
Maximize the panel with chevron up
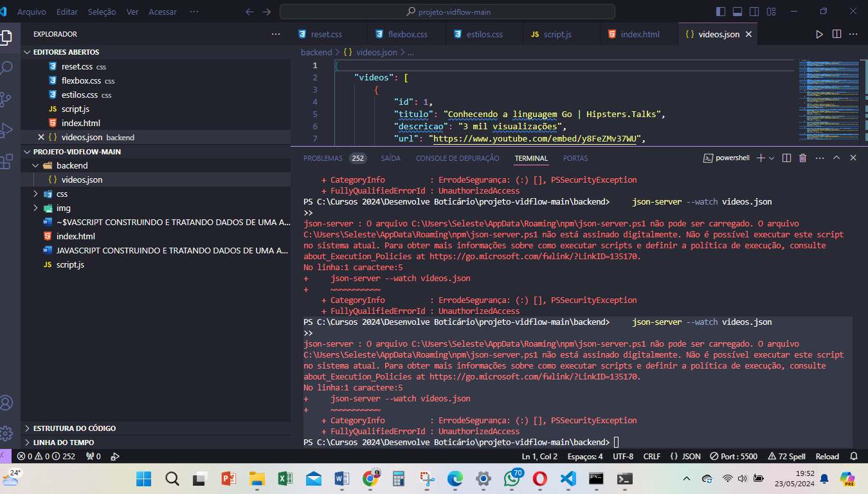point(836,158)
